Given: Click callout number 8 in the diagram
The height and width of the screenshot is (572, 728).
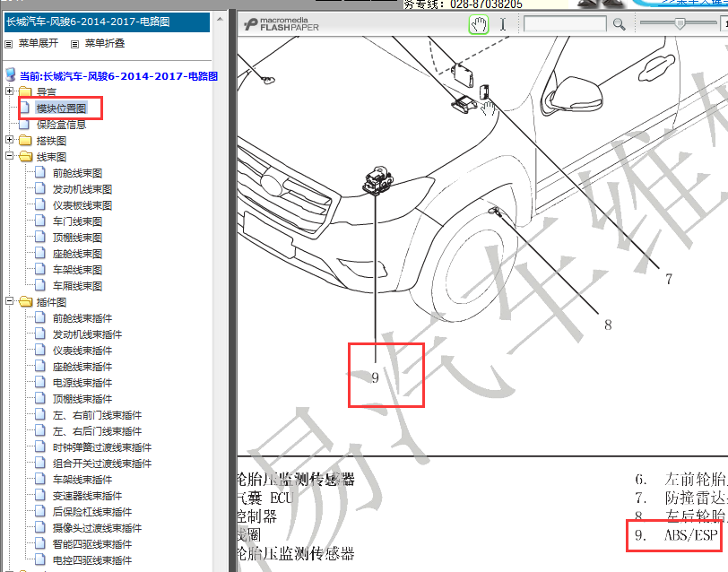Looking at the screenshot, I should pos(608,325).
